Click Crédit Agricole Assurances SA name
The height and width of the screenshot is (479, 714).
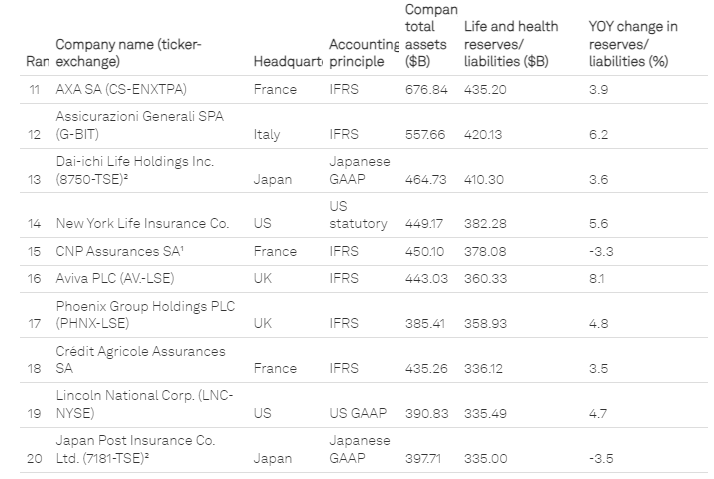[x=140, y=359]
